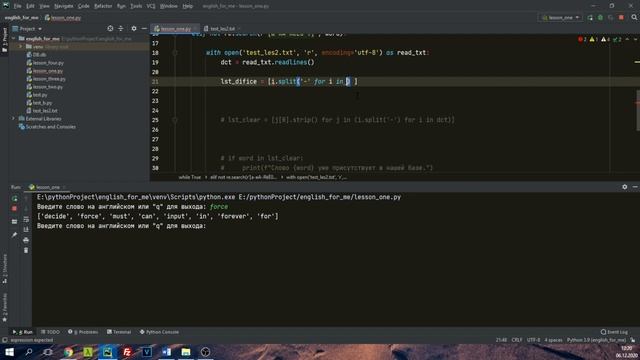Viewport: 640px width, 360px height.
Task: Click the print icon in Run panel
Action: pyautogui.click(x=26, y=240)
